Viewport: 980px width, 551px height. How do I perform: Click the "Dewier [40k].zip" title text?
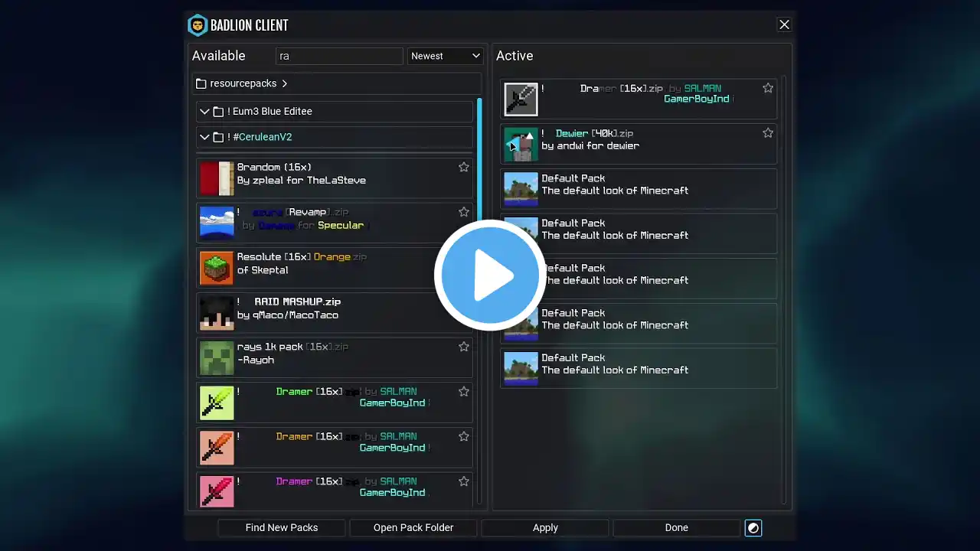594,134
